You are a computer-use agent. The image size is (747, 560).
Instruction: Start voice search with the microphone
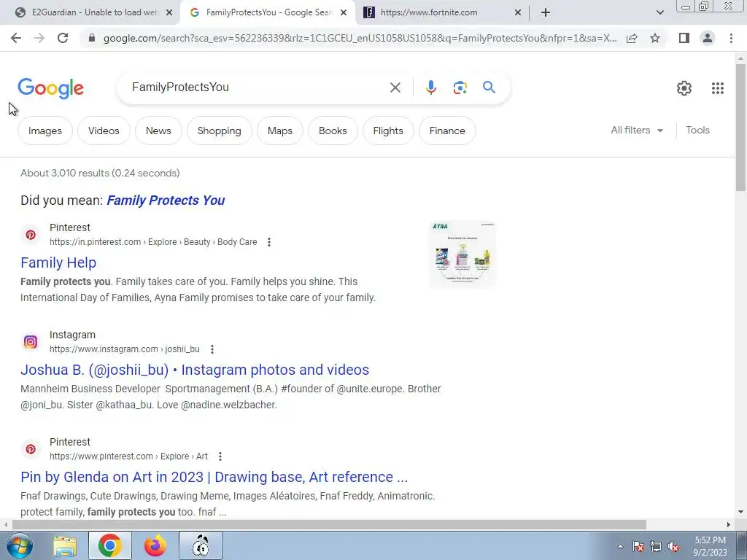click(430, 87)
